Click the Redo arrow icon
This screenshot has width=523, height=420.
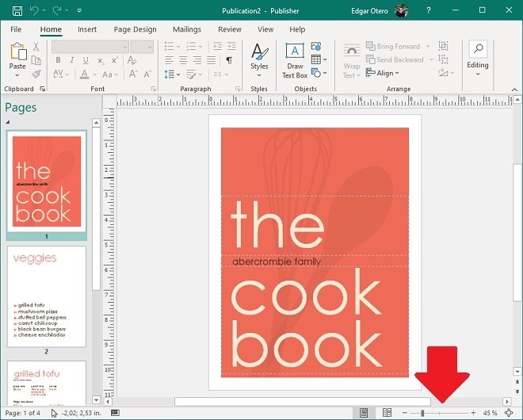coord(57,10)
